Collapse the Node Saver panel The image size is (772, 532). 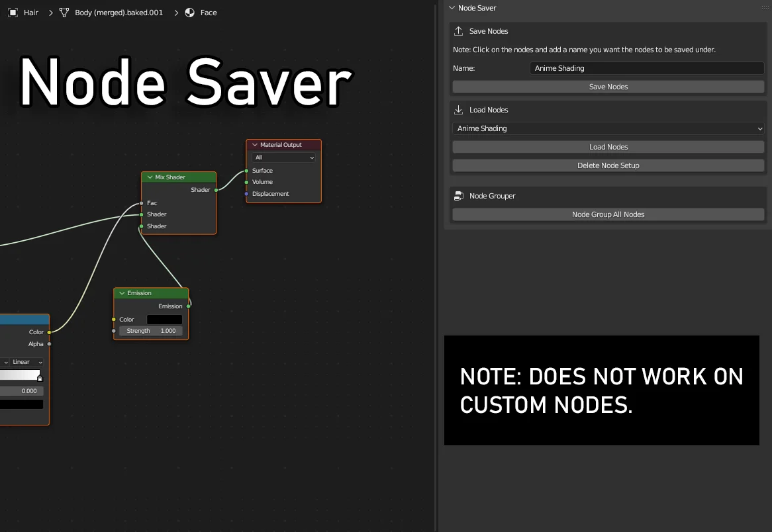pos(452,8)
